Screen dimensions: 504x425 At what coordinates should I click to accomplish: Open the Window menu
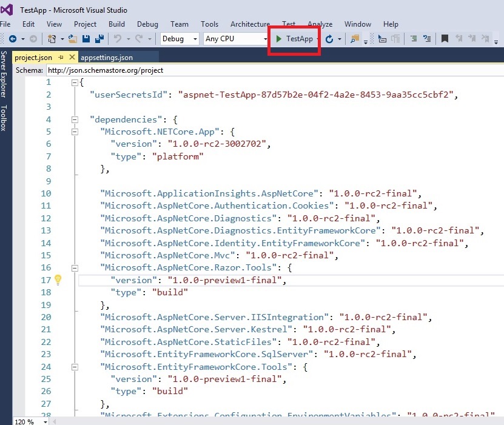[358, 24]
